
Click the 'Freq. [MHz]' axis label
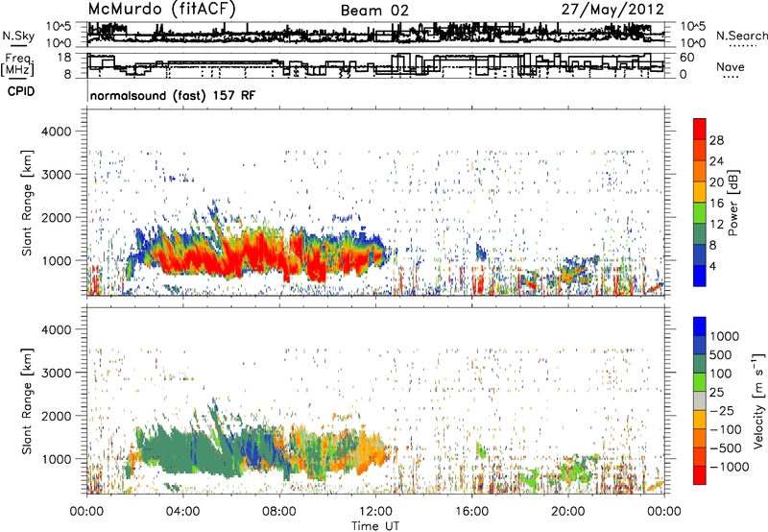17,65
